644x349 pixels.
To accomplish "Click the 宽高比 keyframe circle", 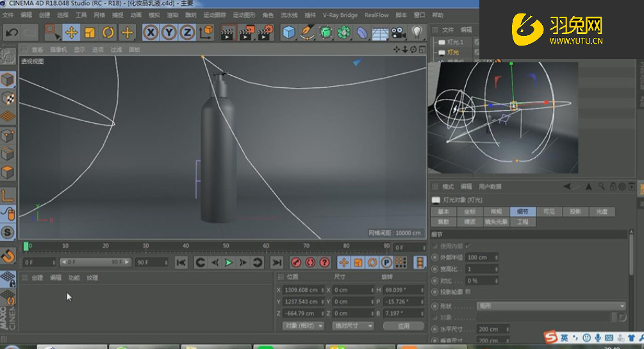I will click(x=435, y=269).
